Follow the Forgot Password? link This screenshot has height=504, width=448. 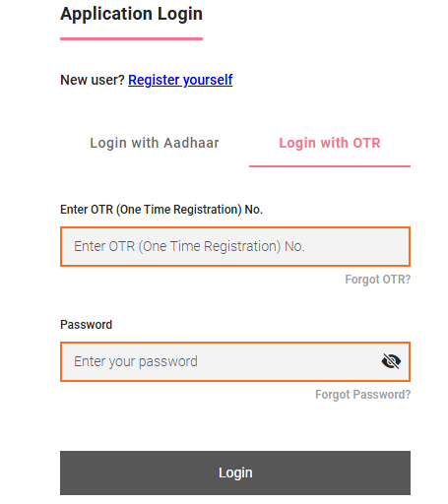(x=362, y=395)
